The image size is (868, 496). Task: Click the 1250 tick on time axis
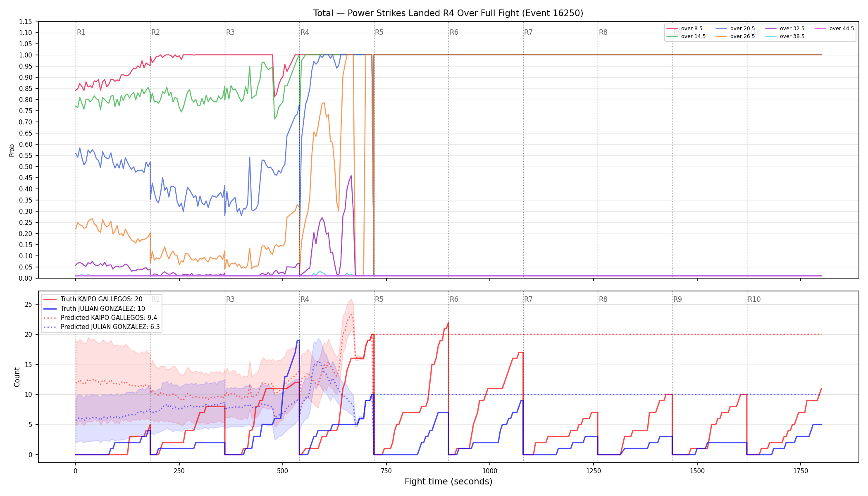[x=594, y=471]
